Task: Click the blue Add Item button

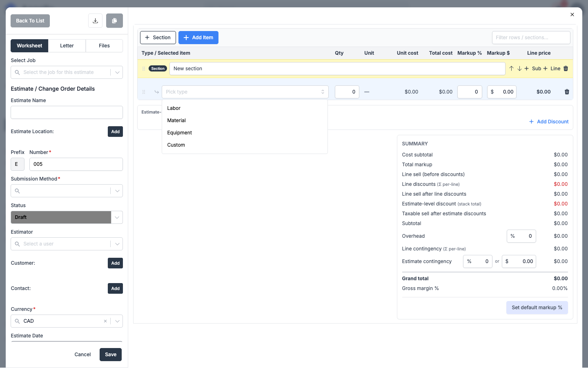Action: click(198, 38)
